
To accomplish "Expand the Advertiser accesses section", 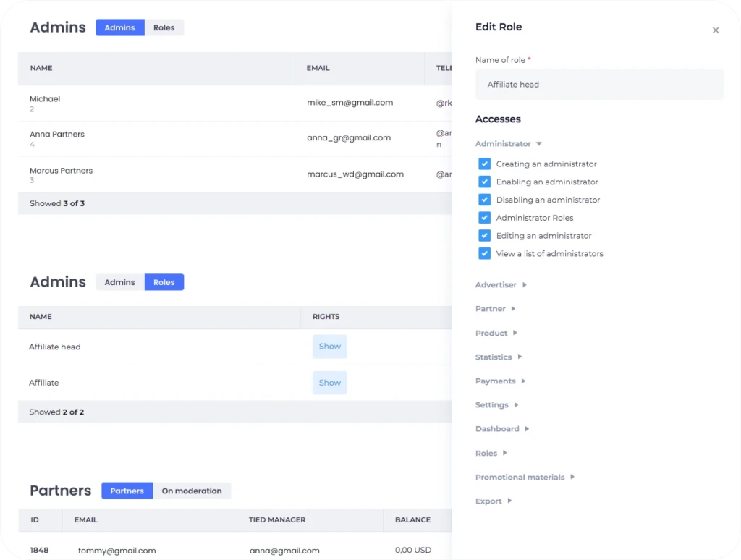I will point(501,285).
